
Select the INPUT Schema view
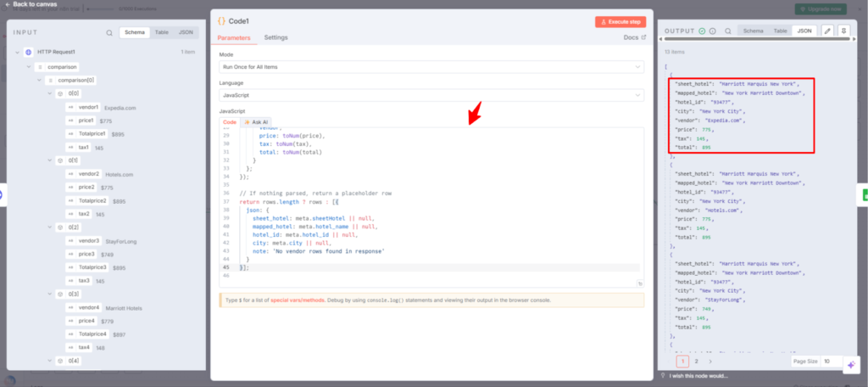135,32
